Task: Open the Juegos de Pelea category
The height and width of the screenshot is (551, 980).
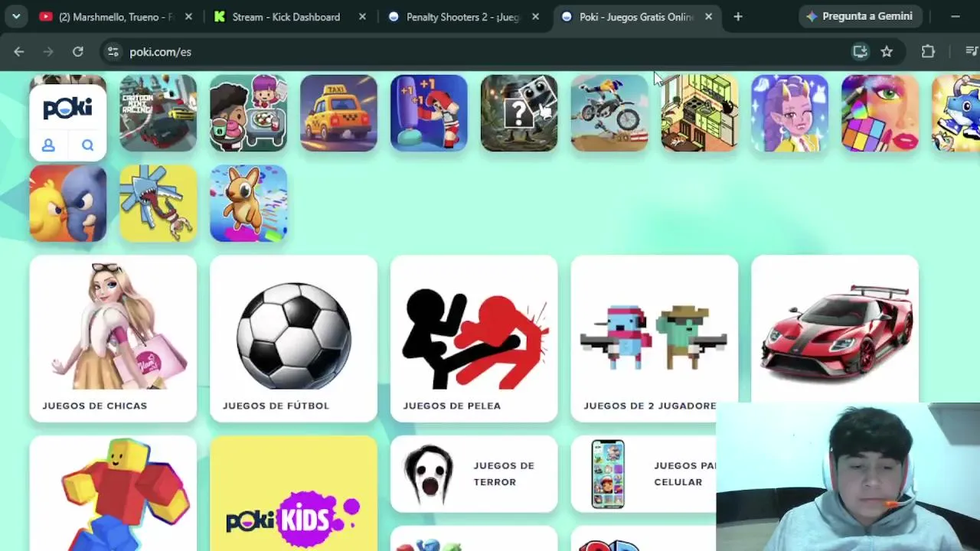Action: tap(474, 338)
